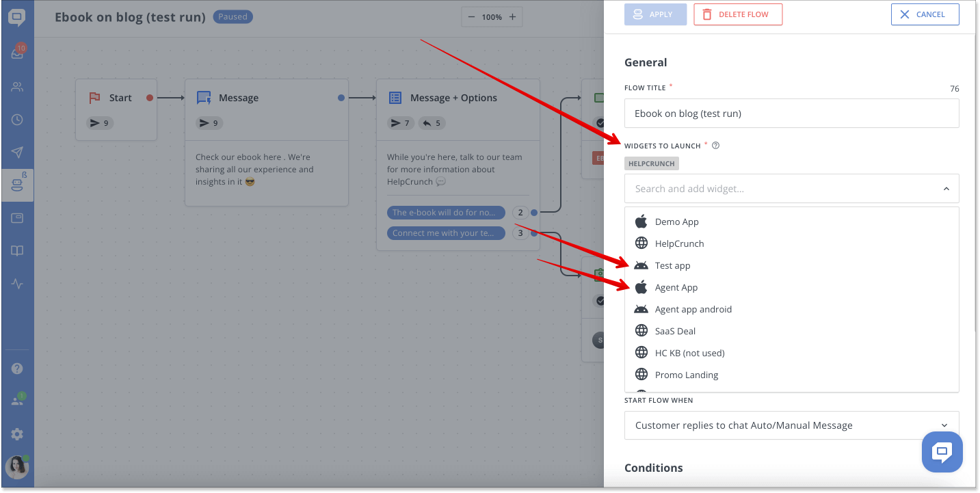This screenshot has width=980, height=493.
Task: Open the help question mark icon
Action: (17, 369)
